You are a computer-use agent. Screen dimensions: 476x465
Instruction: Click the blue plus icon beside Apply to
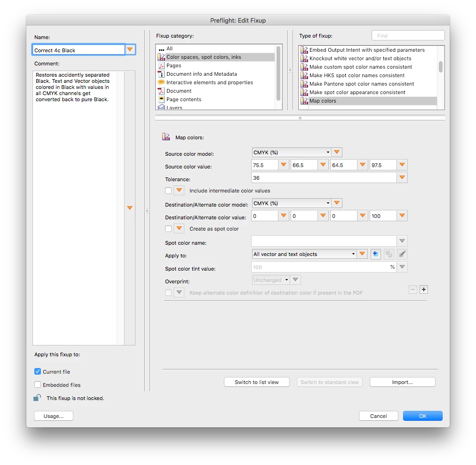coord(375,254)
